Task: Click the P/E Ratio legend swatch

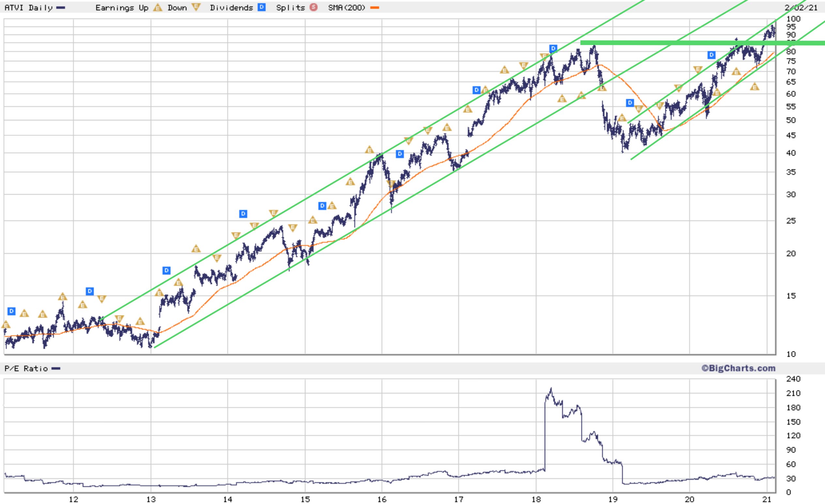Action: pyautogui.click(x=56, y=369)
